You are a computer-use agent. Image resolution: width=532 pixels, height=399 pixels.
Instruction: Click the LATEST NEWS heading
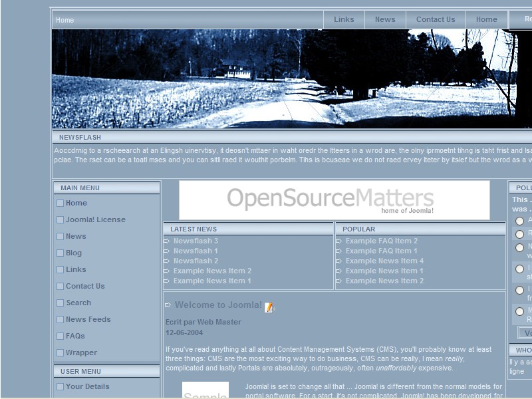194,229
